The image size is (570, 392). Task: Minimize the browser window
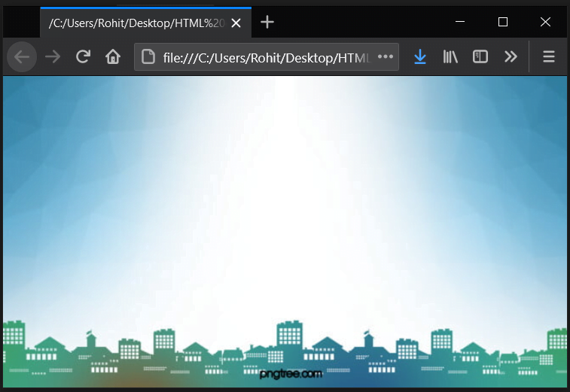coord(460,22)
